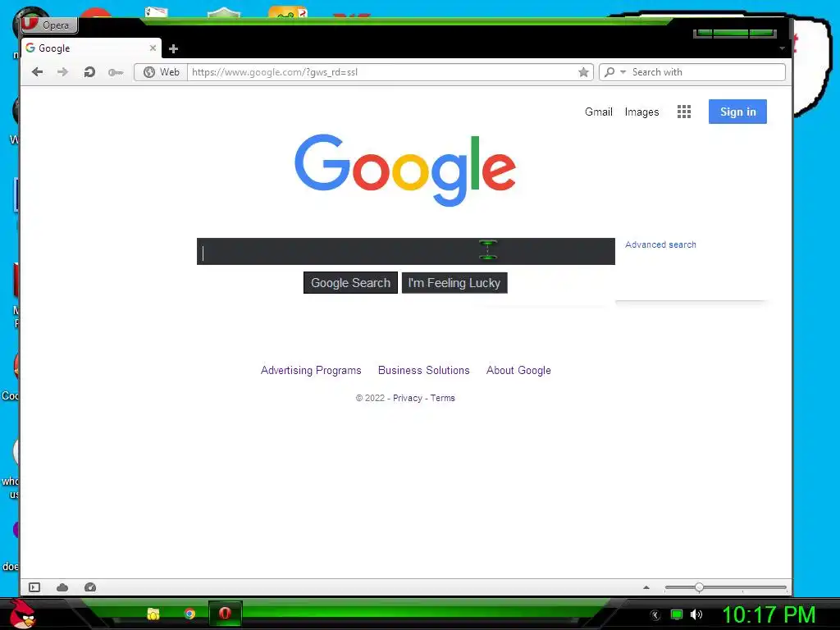The width and height of the screenshot is (840, 630).
Task: Open the Google apps grid
Action: (684, 112)
